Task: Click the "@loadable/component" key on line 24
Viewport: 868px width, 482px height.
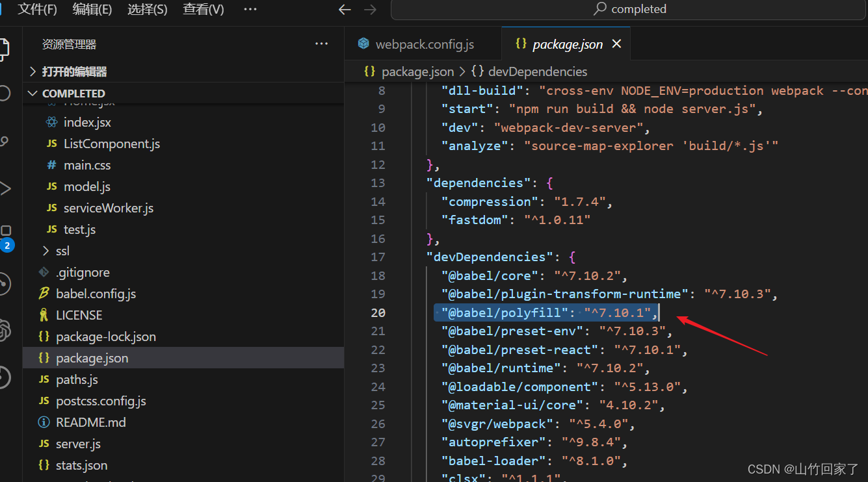Action: click(519, 387)
